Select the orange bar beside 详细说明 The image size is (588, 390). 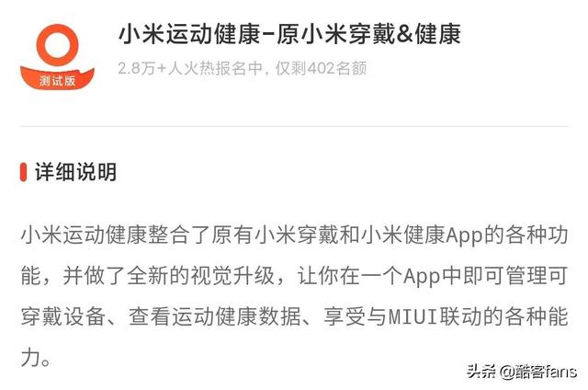tap(24, 172)
